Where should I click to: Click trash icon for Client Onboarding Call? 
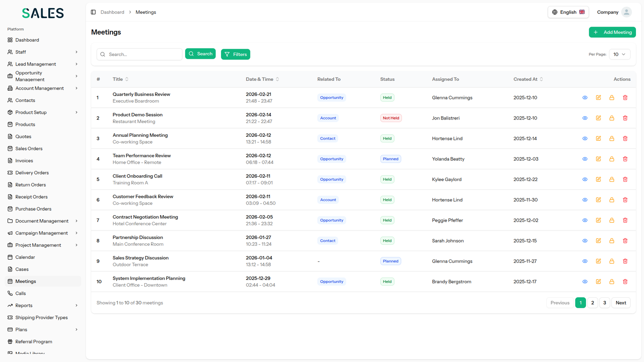[625, 179]
